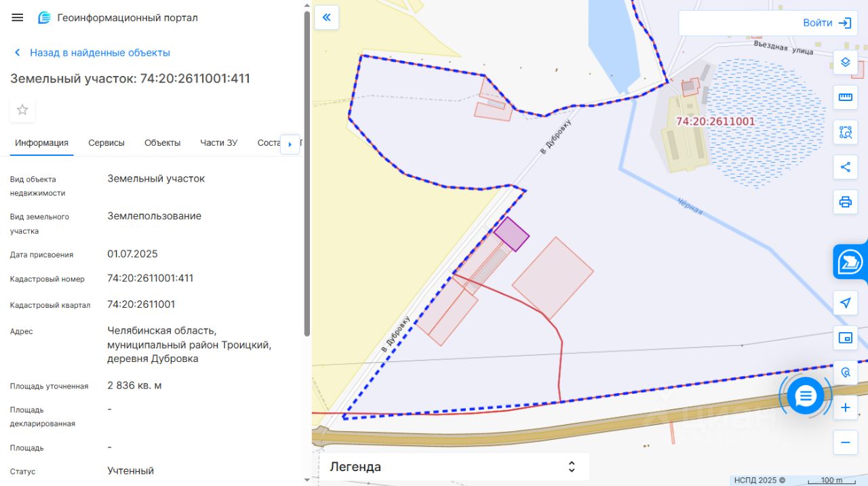868x486 pixels.
Task: Go back via Назад в найденные объекты
Action: tap(92, 52)
